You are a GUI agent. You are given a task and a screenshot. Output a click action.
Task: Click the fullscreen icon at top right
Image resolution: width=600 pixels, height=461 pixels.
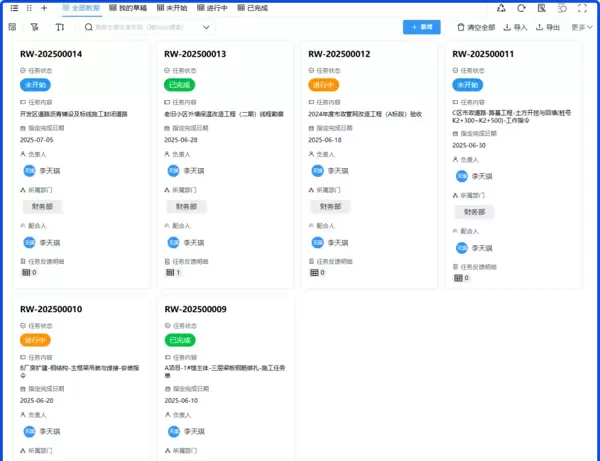click(582, 7)
